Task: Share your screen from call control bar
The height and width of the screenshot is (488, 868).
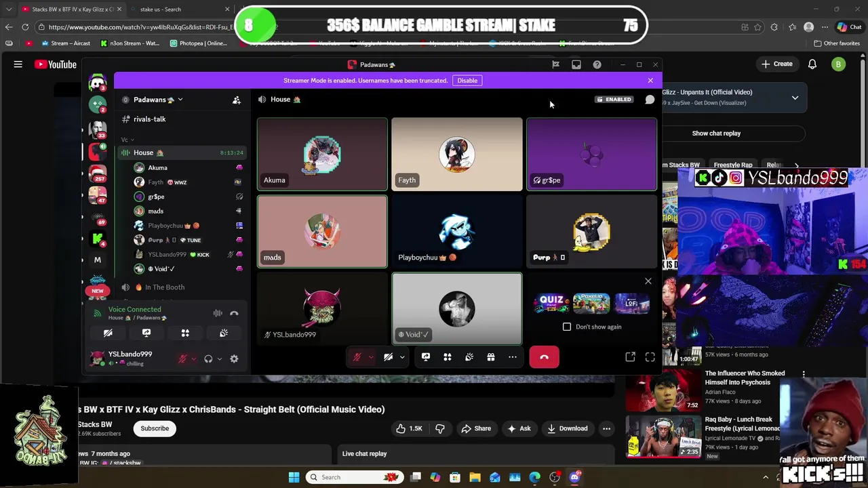Action: [x=426, y=357]
